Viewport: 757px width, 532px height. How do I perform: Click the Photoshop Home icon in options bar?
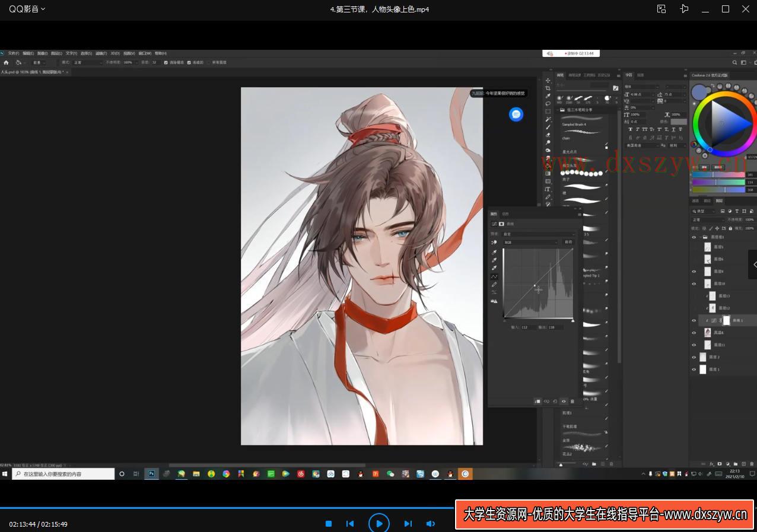(x=7, y=62)
